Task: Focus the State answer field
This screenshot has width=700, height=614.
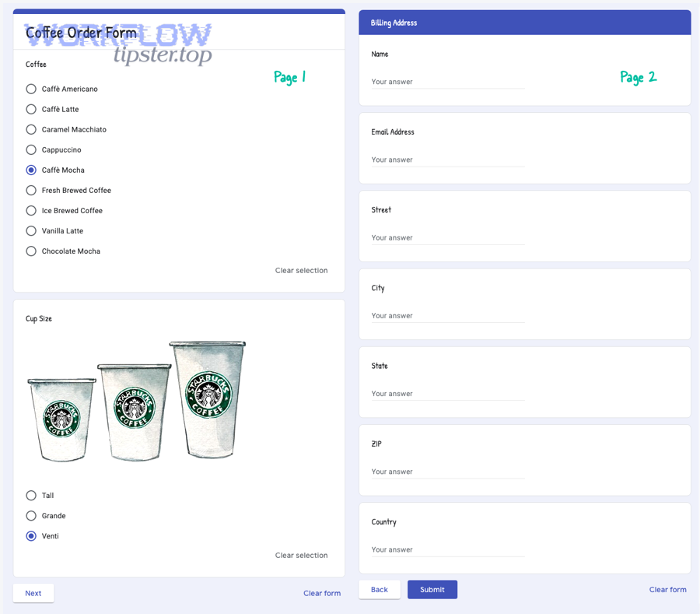Action: click(x=448, y=394)
